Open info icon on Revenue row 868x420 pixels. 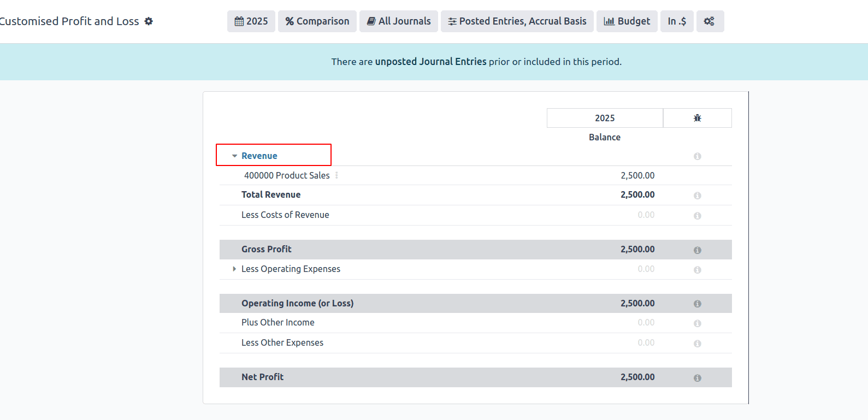[x=698, y=156]
